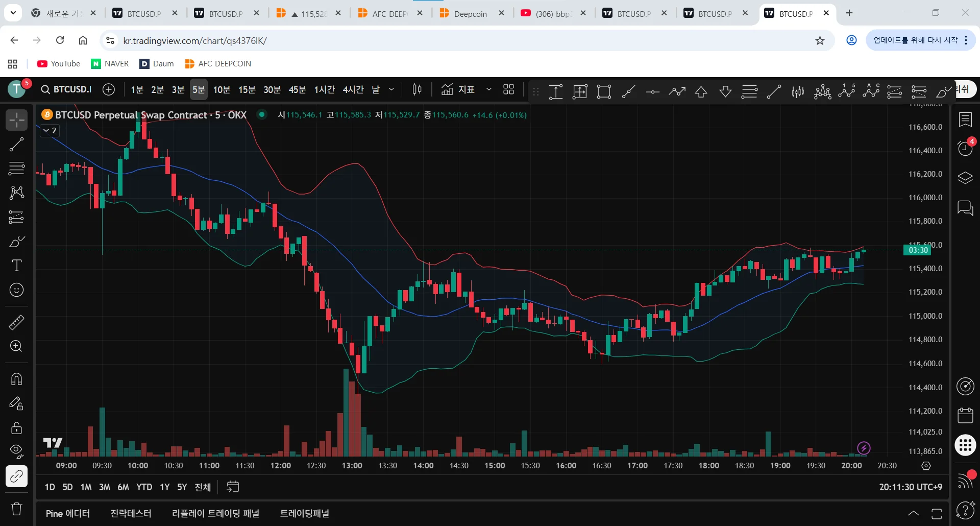This screenshot has height=526, width=980.
Task: Select the price range tool in favorites bar
Action: [556, 91]
